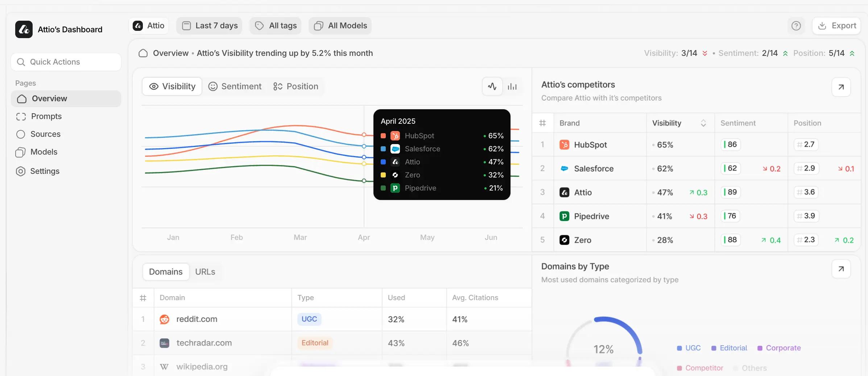868x376 pixels.
Task: Click the Sentiment rank up arrows indicator
Action: (x=785, y=53)
